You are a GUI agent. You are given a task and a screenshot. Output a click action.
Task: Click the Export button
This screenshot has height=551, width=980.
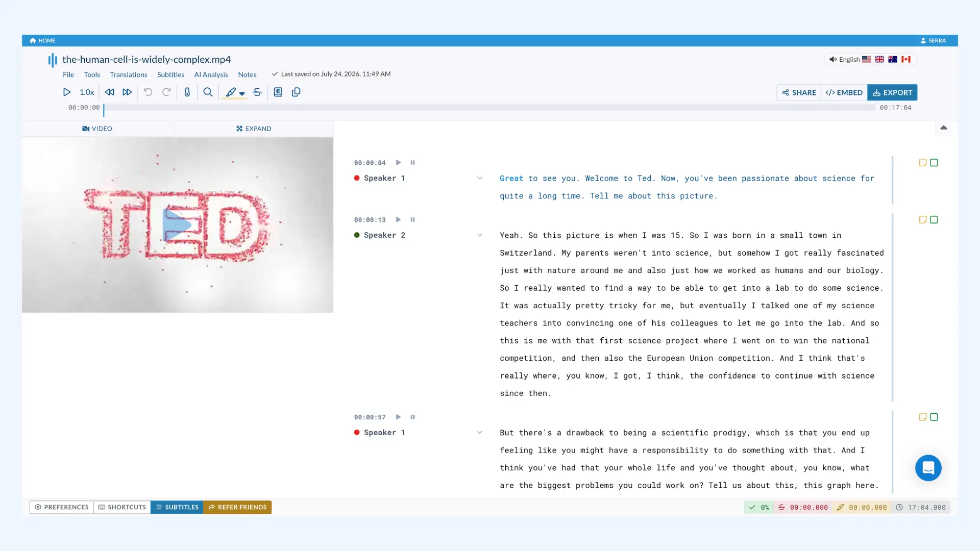892,92
